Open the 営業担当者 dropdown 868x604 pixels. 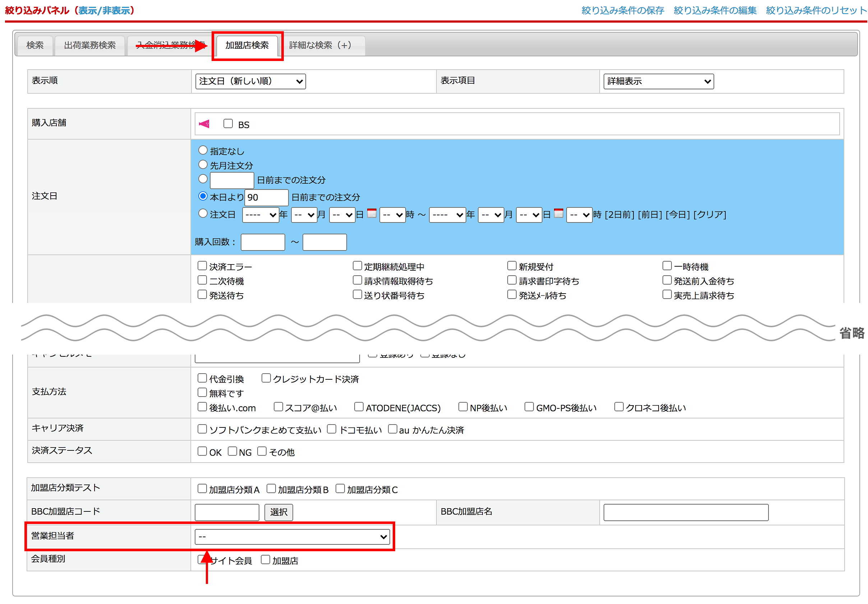292,537
